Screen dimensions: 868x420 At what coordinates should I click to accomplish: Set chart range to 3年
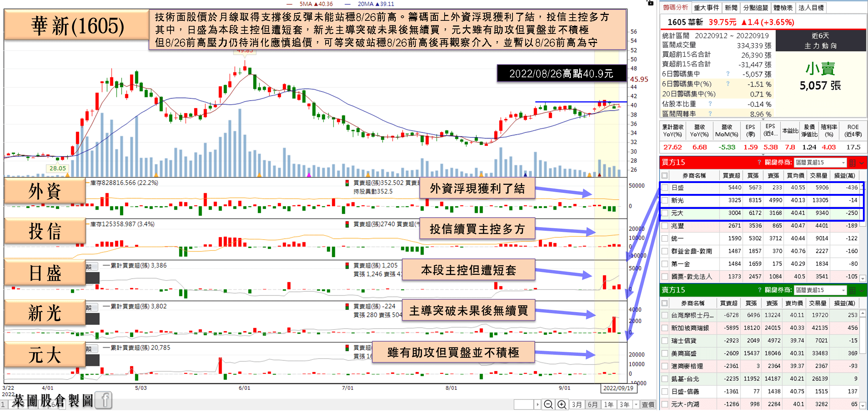tap(625, 404)
